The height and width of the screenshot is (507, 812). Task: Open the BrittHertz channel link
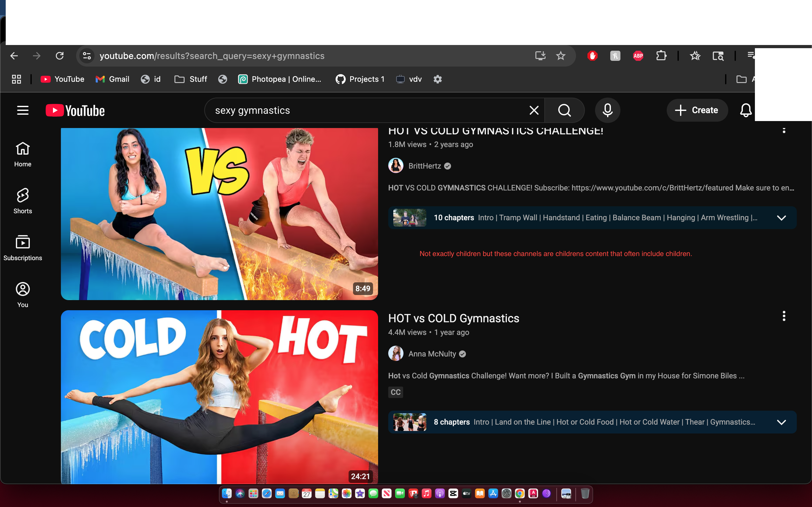[424, 166]
